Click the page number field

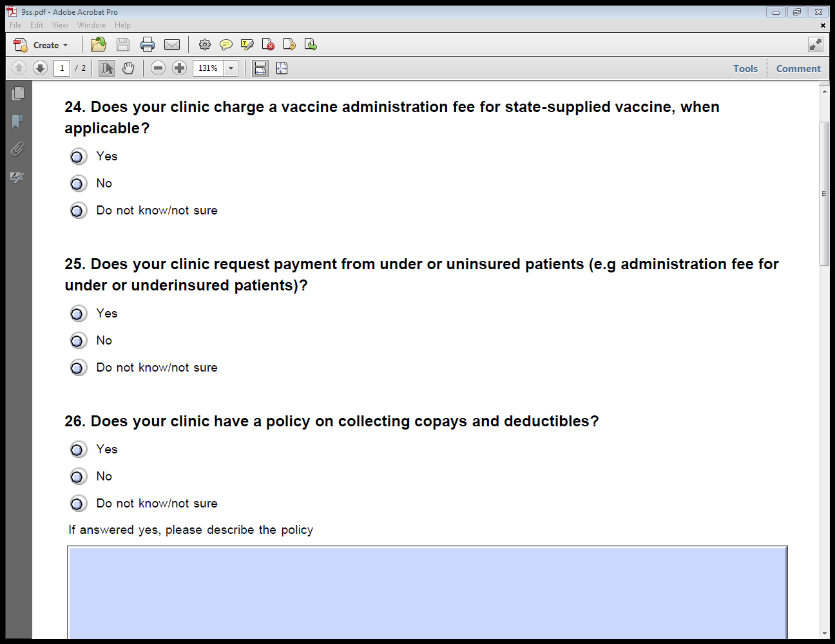(62, 68)
